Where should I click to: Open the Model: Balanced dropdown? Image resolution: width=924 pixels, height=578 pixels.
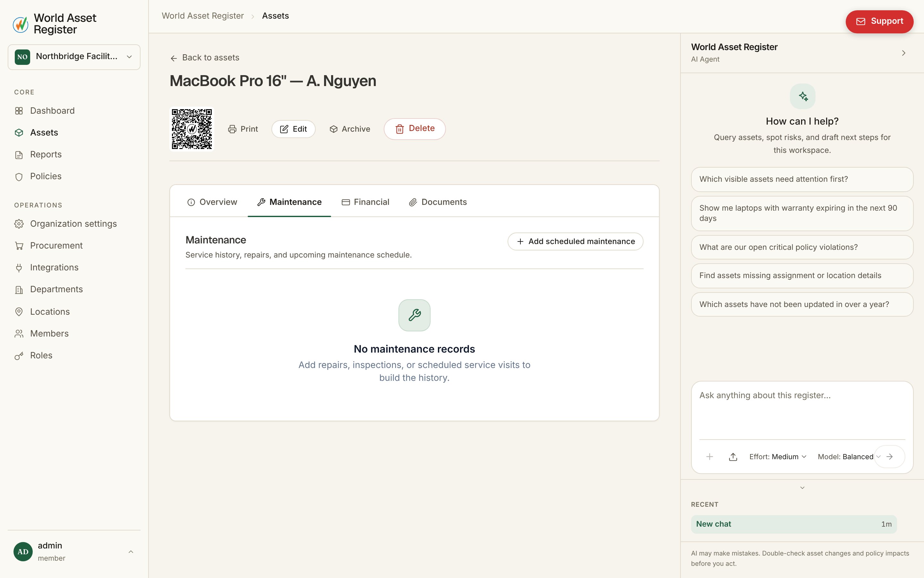[849, 456]
